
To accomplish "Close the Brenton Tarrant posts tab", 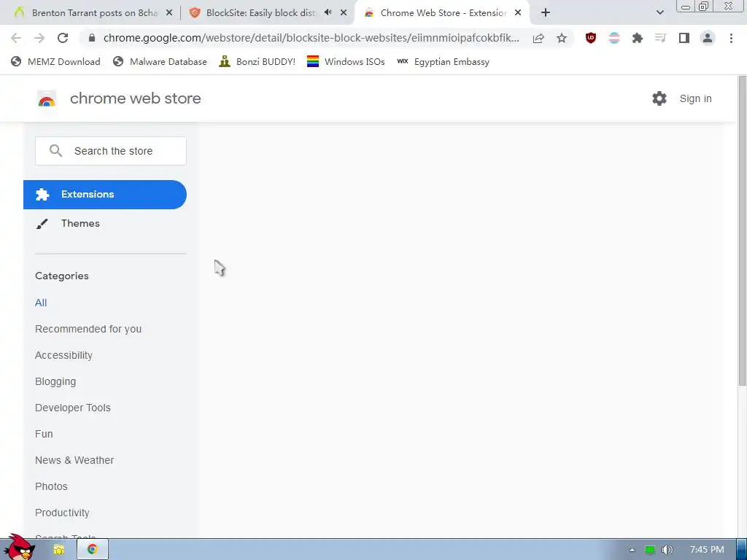I will (x=169, y=13).
